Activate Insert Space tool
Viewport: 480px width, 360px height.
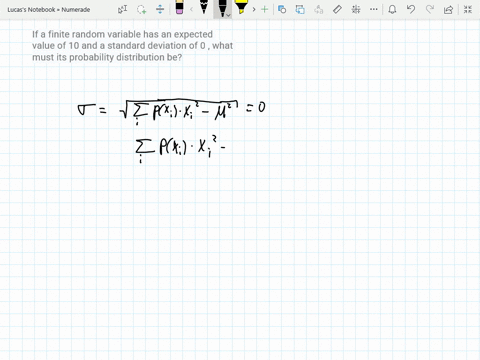coord(160,9)
